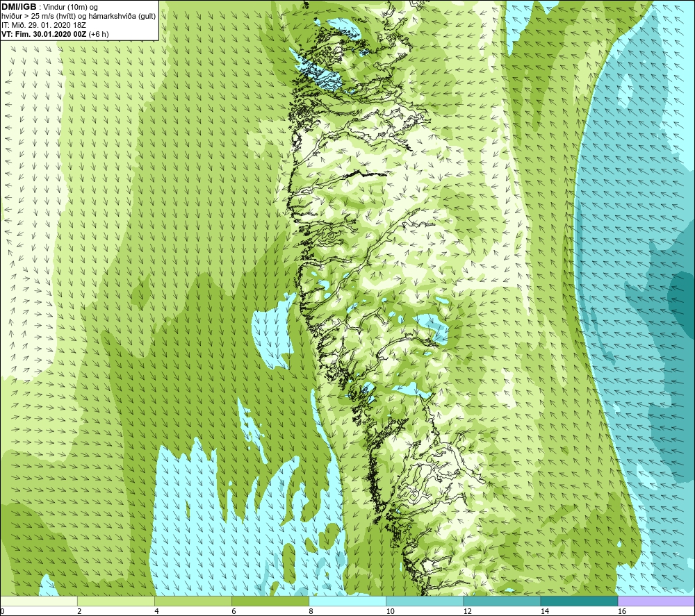Click the '16' scale label

[x=621, y=611]
